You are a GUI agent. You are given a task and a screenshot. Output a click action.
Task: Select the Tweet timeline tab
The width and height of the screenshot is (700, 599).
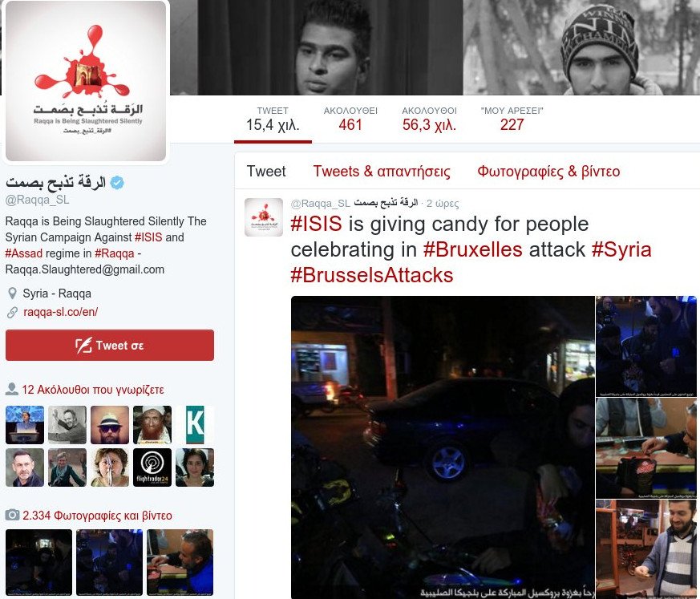click(x=266, y=172)
